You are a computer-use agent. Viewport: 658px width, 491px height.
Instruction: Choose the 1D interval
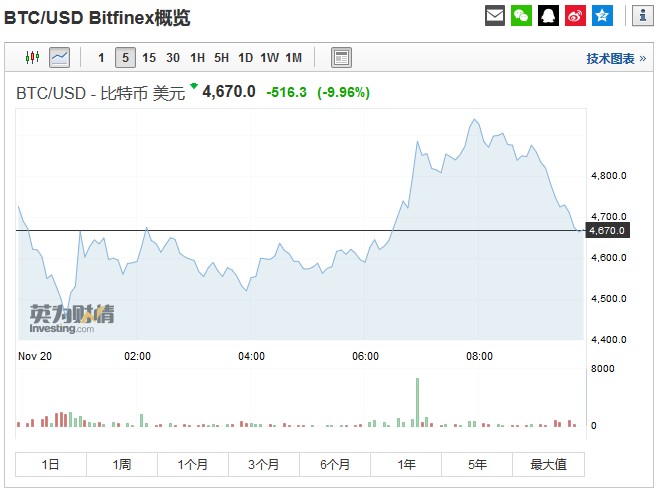tap(245, 58)
